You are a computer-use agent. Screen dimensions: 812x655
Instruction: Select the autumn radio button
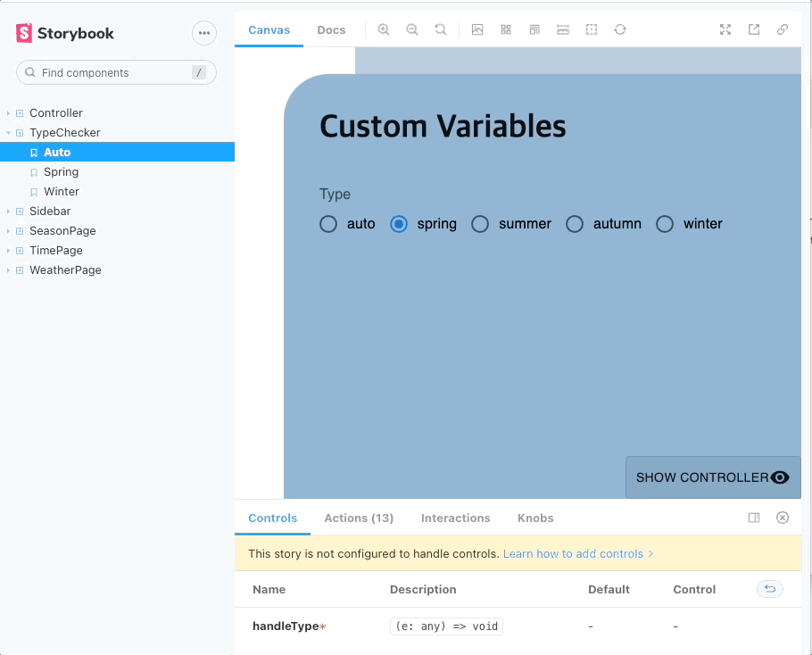click(x=575, y=224)
